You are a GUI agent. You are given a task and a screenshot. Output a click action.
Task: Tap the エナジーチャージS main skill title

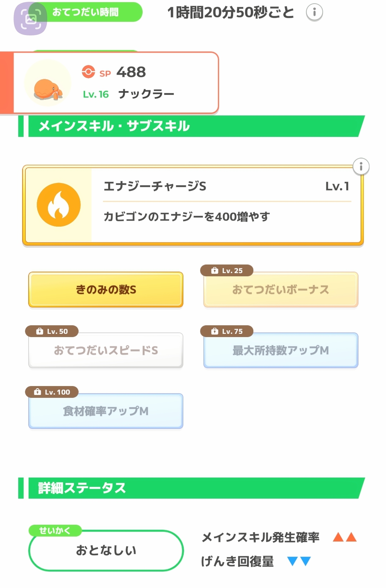point(155,186)
